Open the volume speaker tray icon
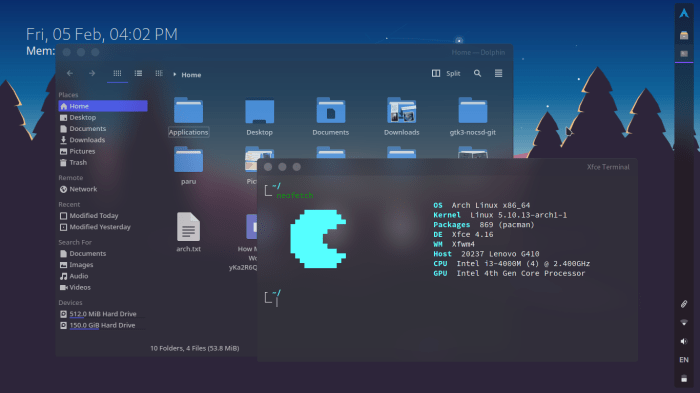The image size is (700, 393). point(684,341)
